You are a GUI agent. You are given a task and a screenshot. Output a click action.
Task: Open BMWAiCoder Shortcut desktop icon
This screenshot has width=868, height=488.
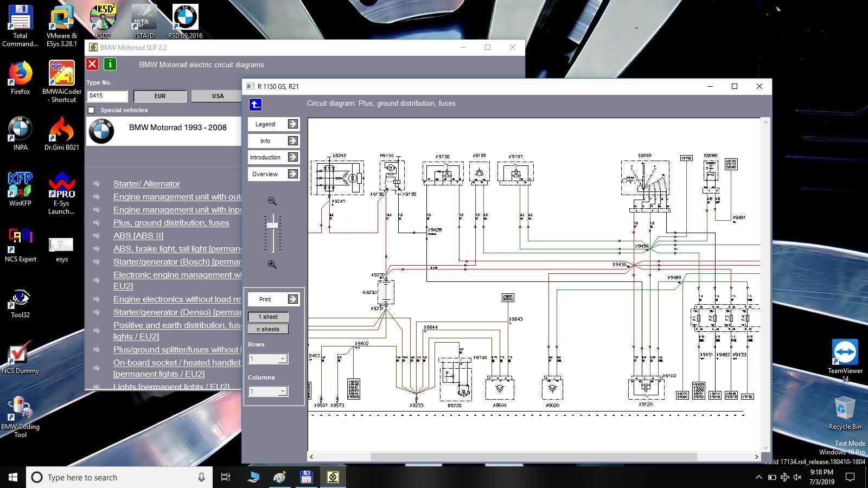[x=61, y=82]
